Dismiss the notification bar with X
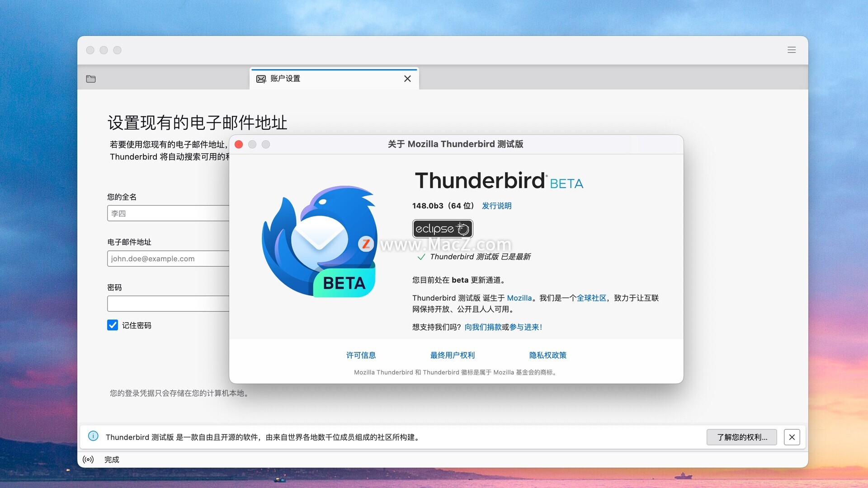This screenshot has height=488, width=868. point(792,437)
